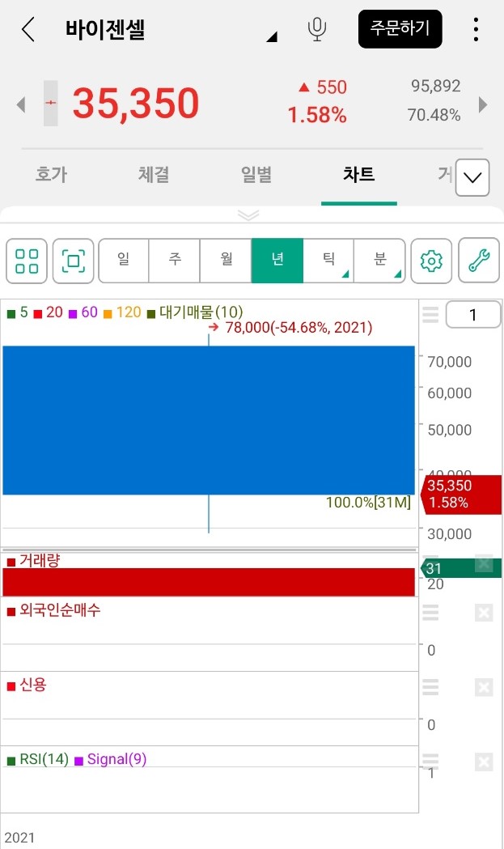The width and height of the screenshot is (504, 849).
Task: Tap the 거래량 panel label
Action: point(33,561)
